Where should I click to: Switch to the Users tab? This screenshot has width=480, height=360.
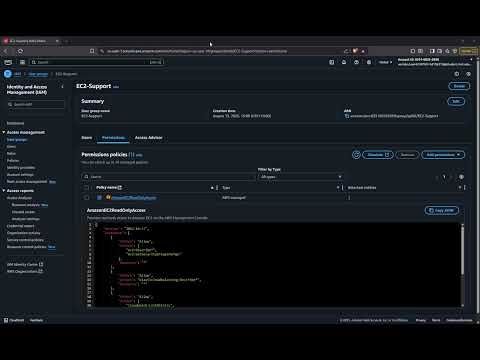[87, 138]
